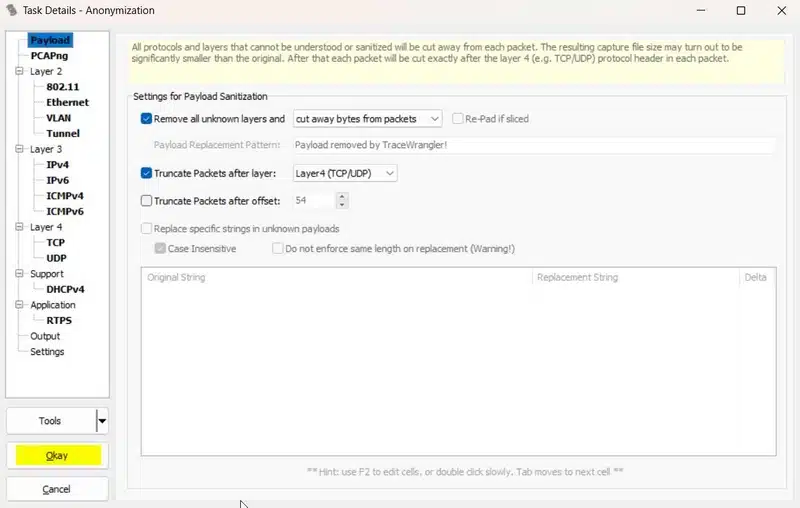Click the TraceWrangler title bar app icon
The height and width of the screenshot is (508, 800).
tap(11, 10)
